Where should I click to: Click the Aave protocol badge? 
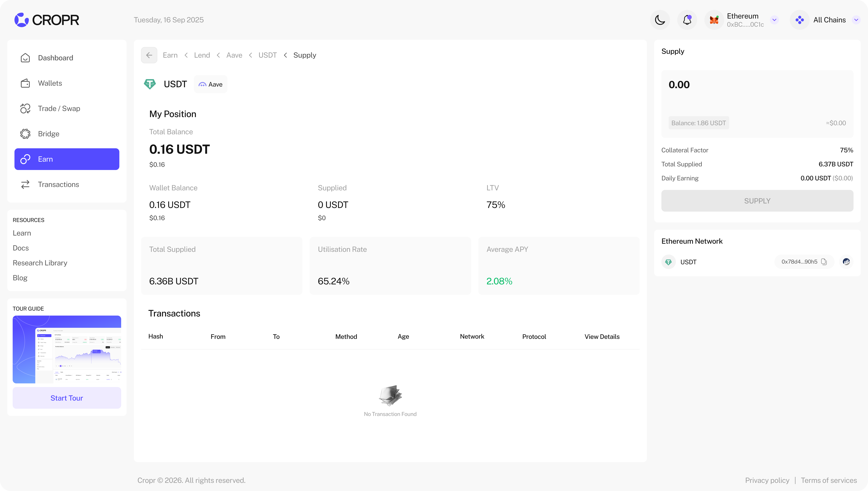[x=211, y=84]
